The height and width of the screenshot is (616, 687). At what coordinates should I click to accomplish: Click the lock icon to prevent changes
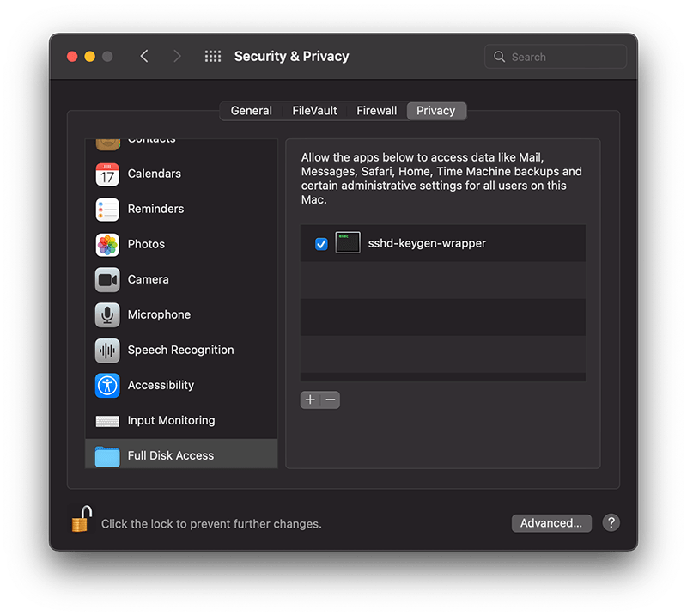81,520
